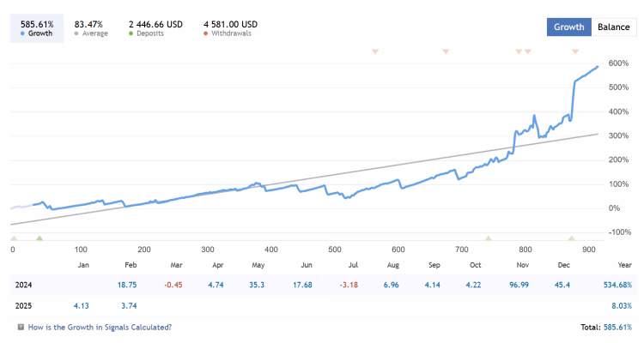Click the 600% y-axis label
Screen dimensions: 644x343
pyautogui.click(x=618, y=63)
